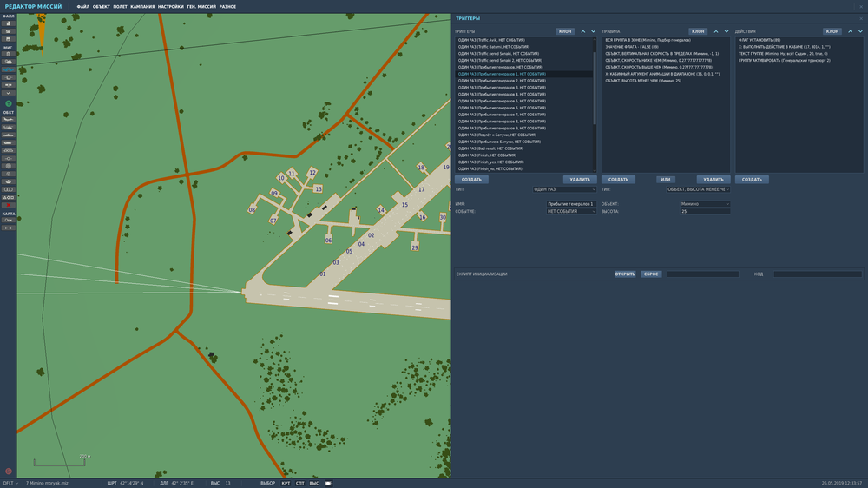Select action ГРУППУ АКТИВИРОВАТЬ
The height and width of the screenshot is (488, 868).
[x=799, y=61]
